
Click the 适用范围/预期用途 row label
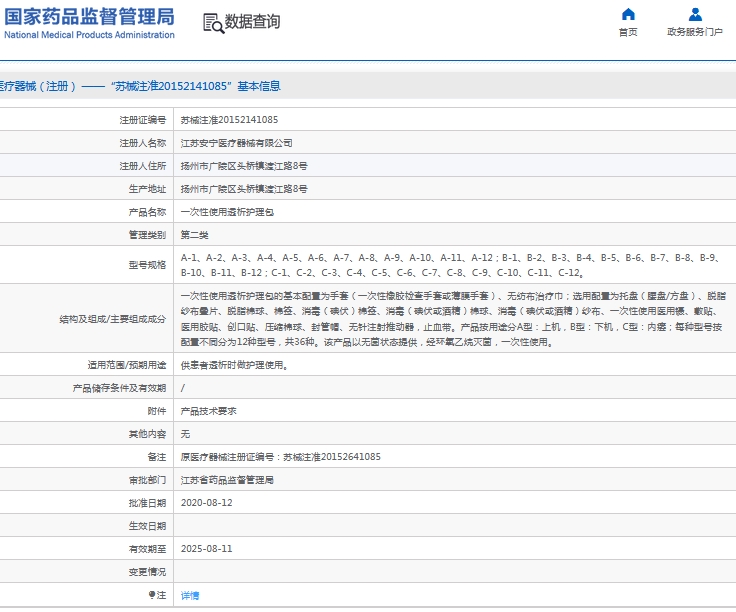(x=127, y=365)
